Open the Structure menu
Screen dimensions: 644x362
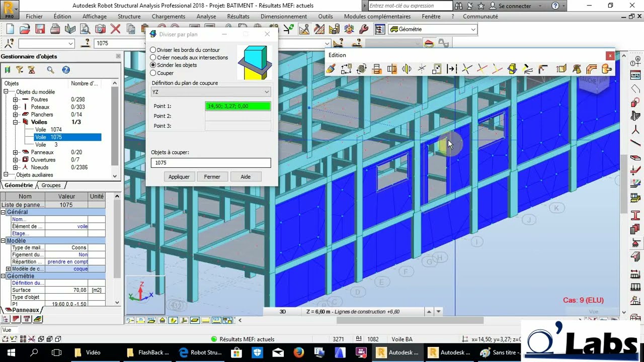coord(129,17)
